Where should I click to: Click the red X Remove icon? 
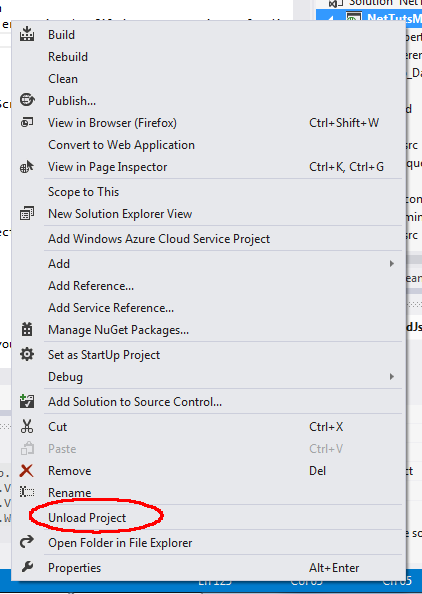[x=27, y=471]
